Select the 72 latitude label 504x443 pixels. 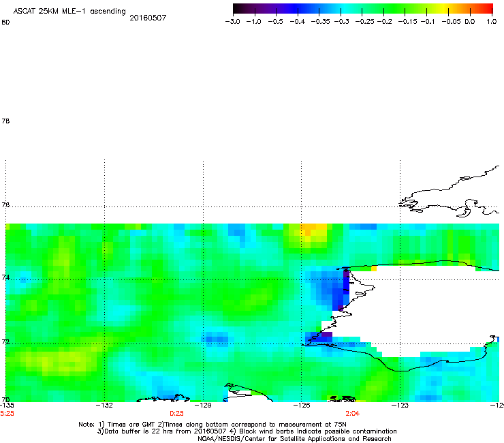point(5,341)
